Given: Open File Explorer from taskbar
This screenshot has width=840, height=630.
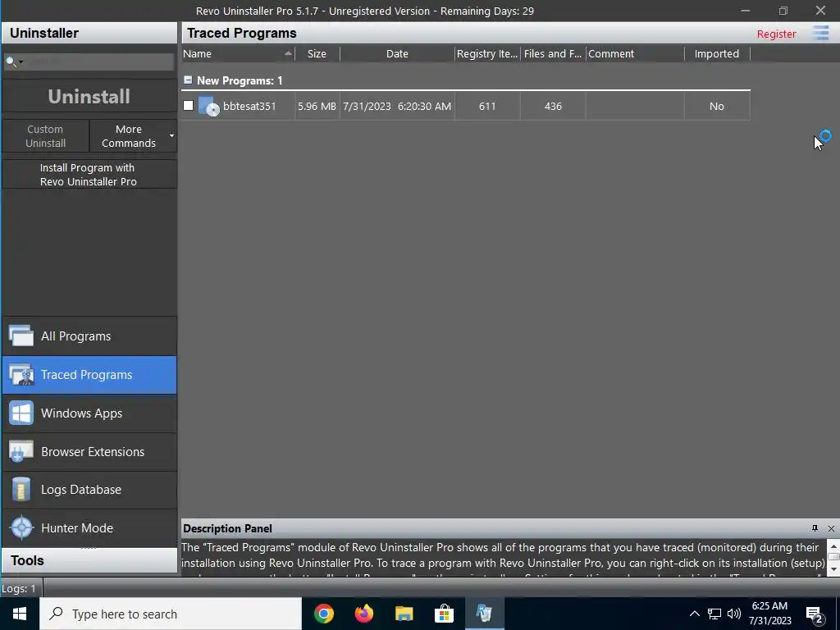Looking at the screenshot, I should coord(404,614).
